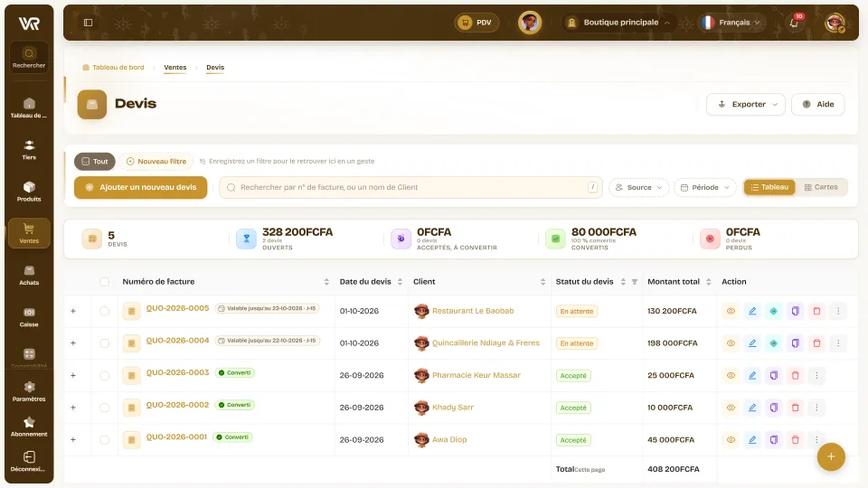This screenshot has width=868, height=488.
Task: Focus the invoice or client search field
Action: coord(410,188)
